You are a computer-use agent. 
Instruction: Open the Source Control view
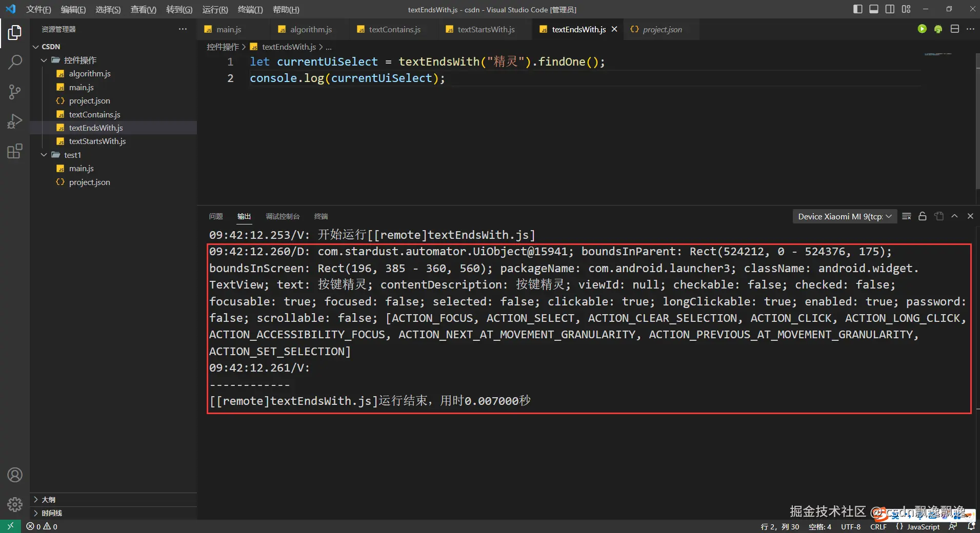pyautogui.click(x=15, y=92)
